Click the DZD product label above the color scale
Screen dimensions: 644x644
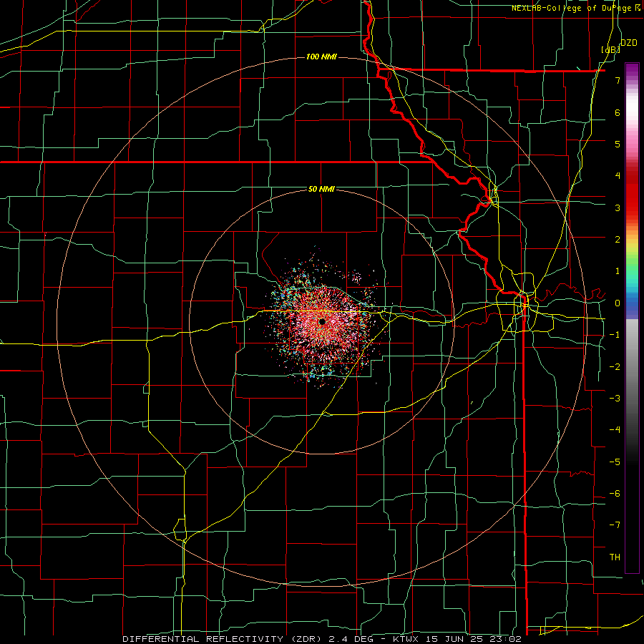pos(628,42)
